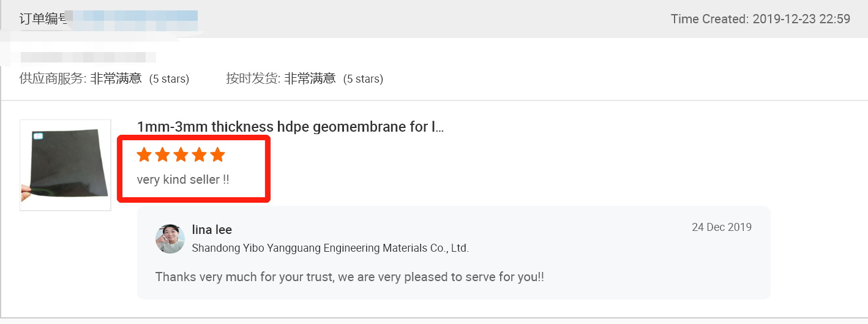Viewport: 868px width, 324px height.
Task: Click the fourth orange rating star
Action: 200,154
